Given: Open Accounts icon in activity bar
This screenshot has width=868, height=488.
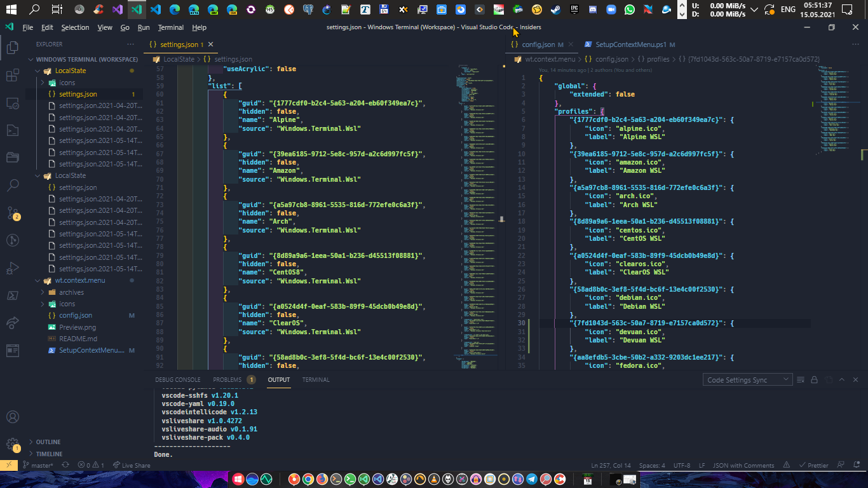Looking at the screenshot, I should click(x=12, y=417).
